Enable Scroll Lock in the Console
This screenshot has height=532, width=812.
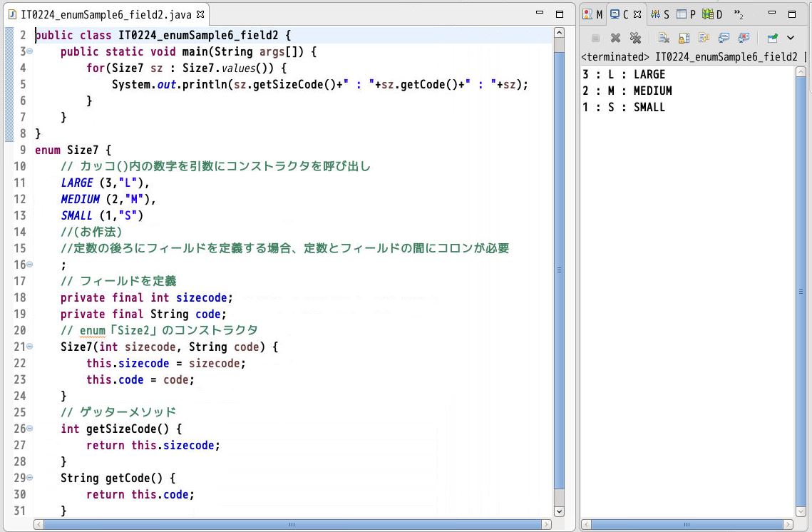tap(682, 37)
